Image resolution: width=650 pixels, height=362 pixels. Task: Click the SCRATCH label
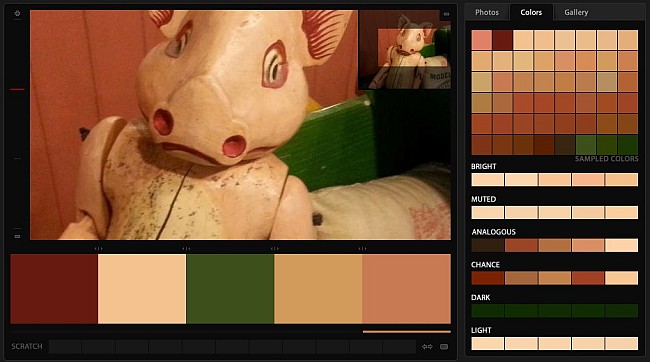[27, 346]
